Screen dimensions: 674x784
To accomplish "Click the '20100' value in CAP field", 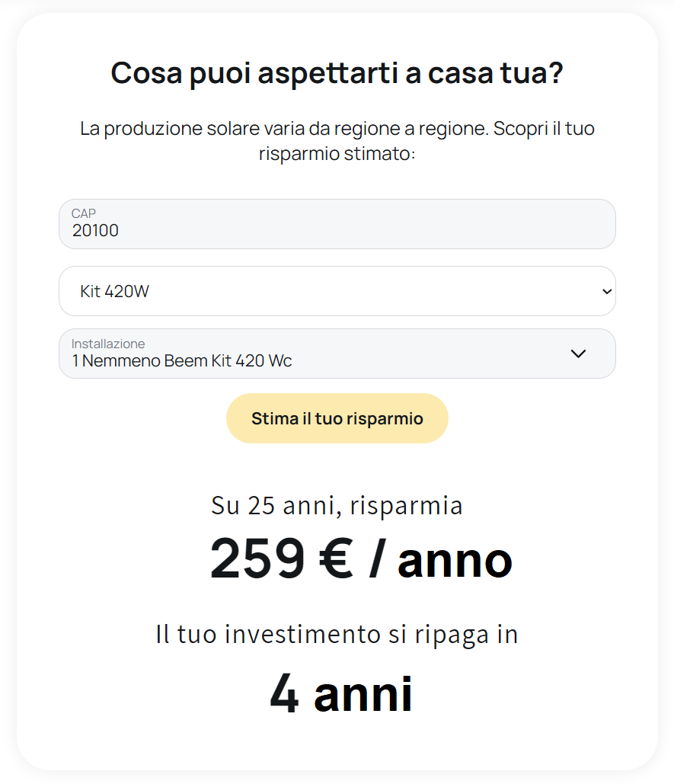I will [96, 231].
